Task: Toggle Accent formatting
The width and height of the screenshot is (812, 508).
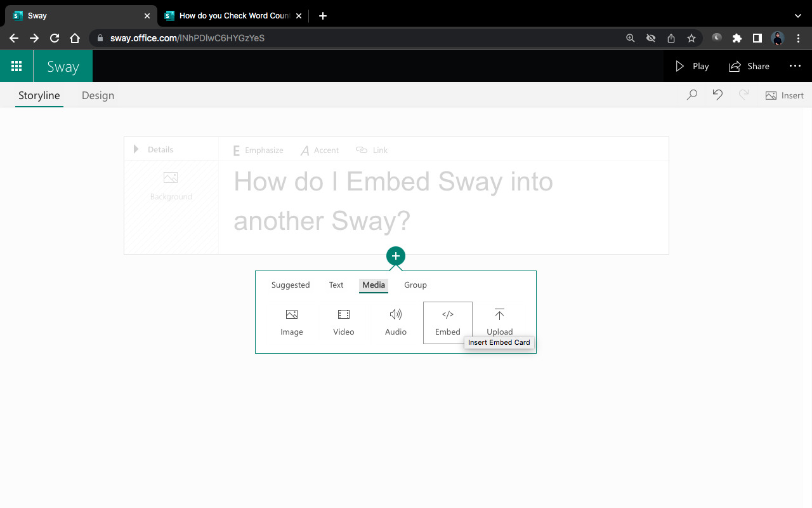Action: pyautogui.click(x=319, y=150)
